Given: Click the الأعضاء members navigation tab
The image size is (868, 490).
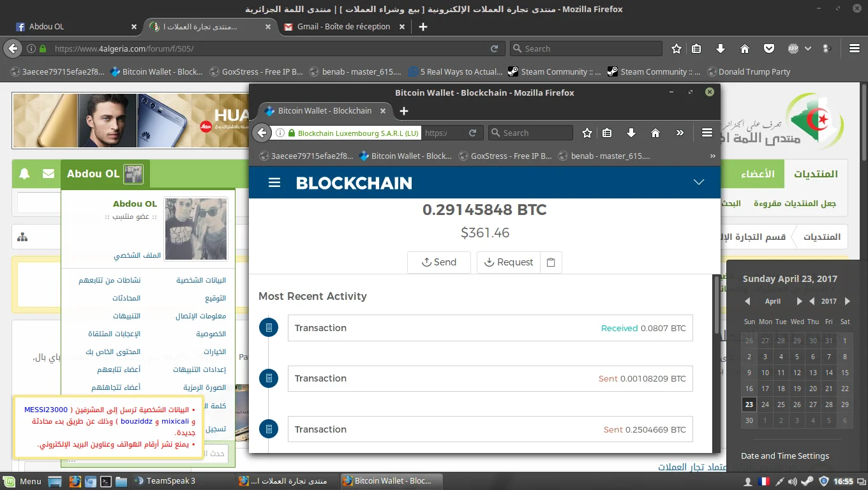Looking at the screenshot, I should (x=758, y=174).
